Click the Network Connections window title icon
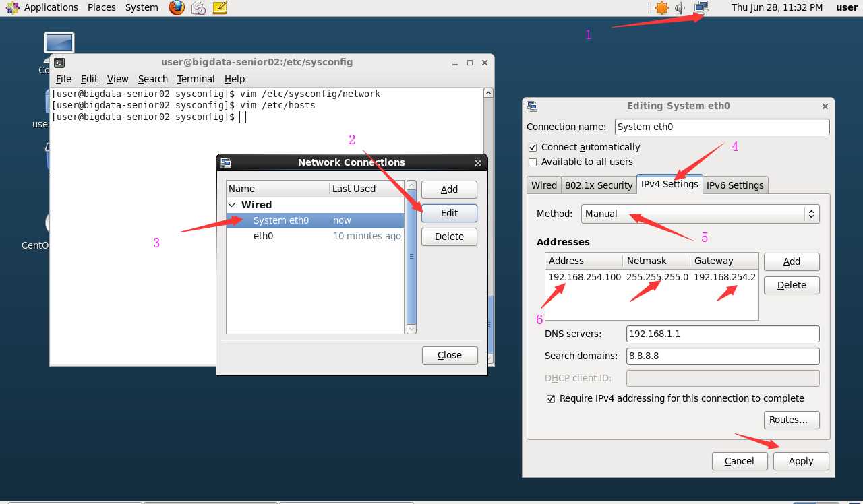863x504 pixels. 226,162
